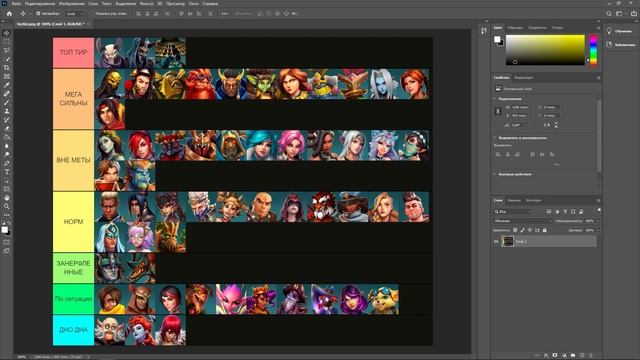Image resolution: width=640 pixels, height=360 pixels.
Task: Open the Обычные blend mode dropdown
Action: [522, 221]
